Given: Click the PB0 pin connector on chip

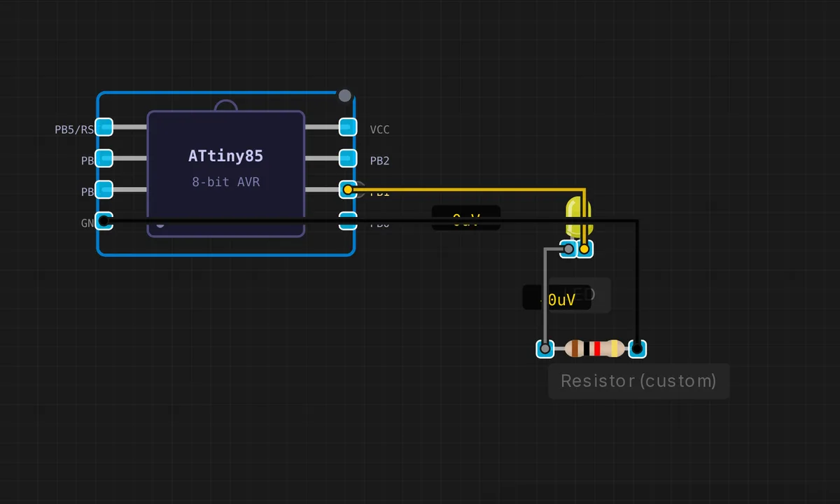Looking at the screenshot, I should [x=348, y=220].
